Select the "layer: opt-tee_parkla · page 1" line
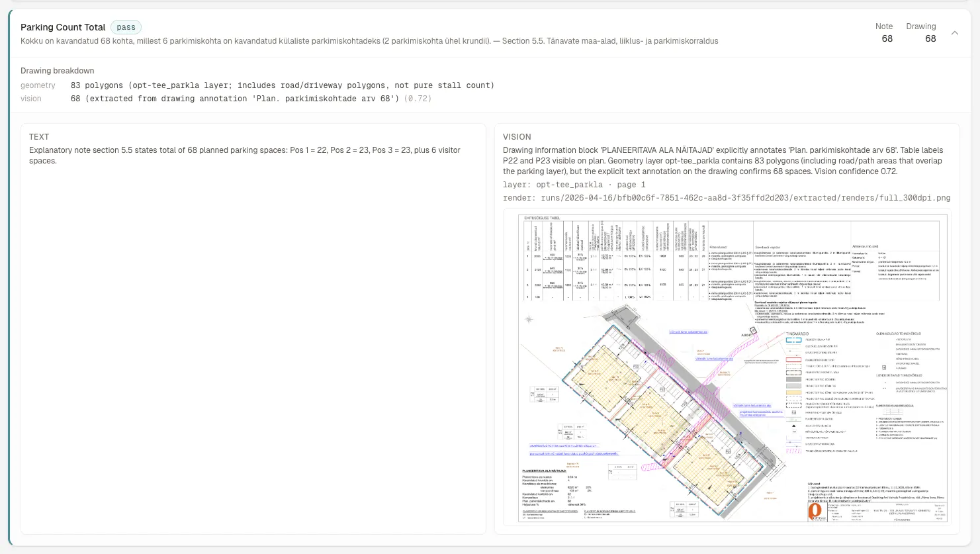980x554 pixels. (x=574, y=185)
